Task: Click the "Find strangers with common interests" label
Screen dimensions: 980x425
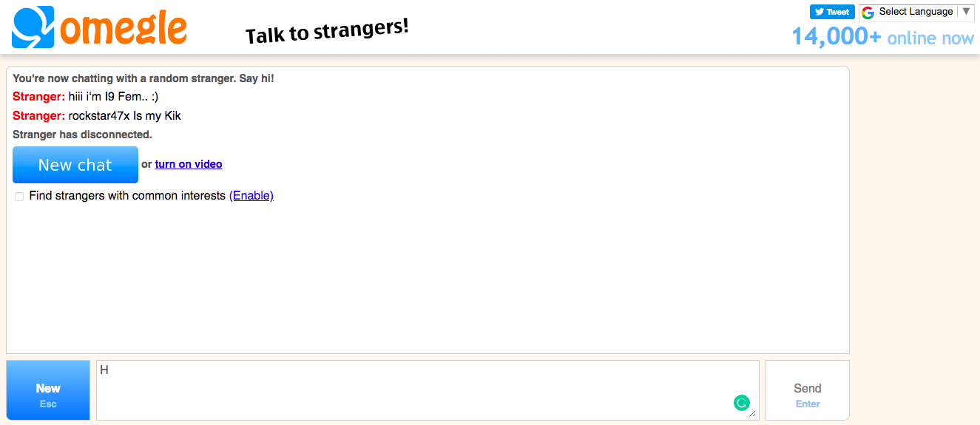Action: coord(127,196)
